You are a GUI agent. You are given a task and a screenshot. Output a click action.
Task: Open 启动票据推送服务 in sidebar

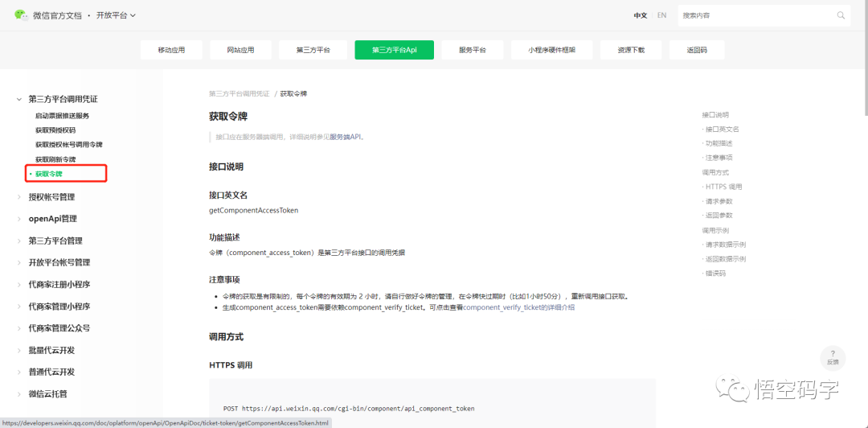(x=62, y=116)
